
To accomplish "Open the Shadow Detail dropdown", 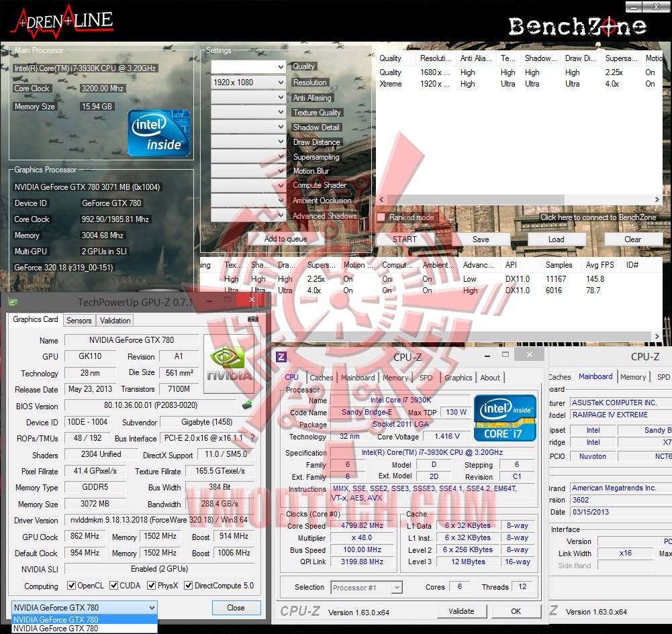I will (248, 127).
